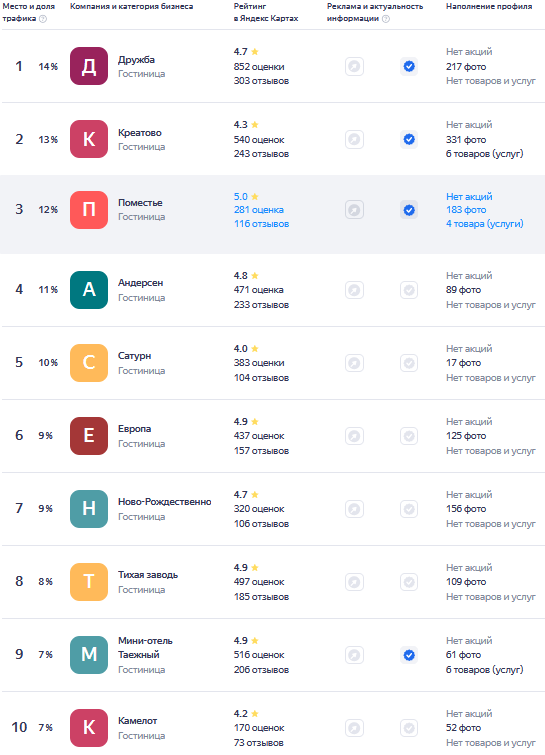This screenshot has height=755, width=545.
Task: Click the grey verification checkmark for Камелот
Action: point(409,728)
